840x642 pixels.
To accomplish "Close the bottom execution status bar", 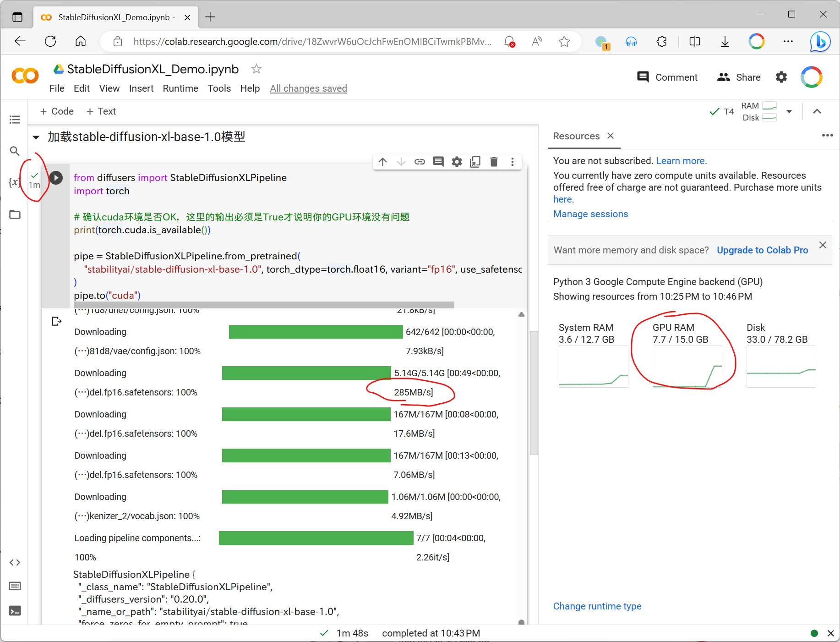I will click(x=830, y=633).
